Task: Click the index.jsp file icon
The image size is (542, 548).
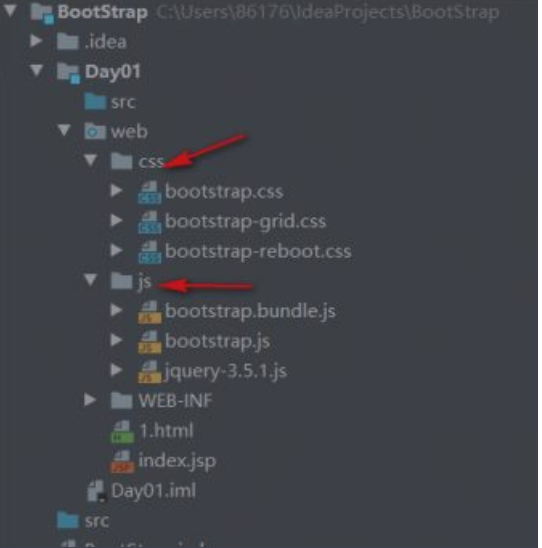Action: (122, 461)
